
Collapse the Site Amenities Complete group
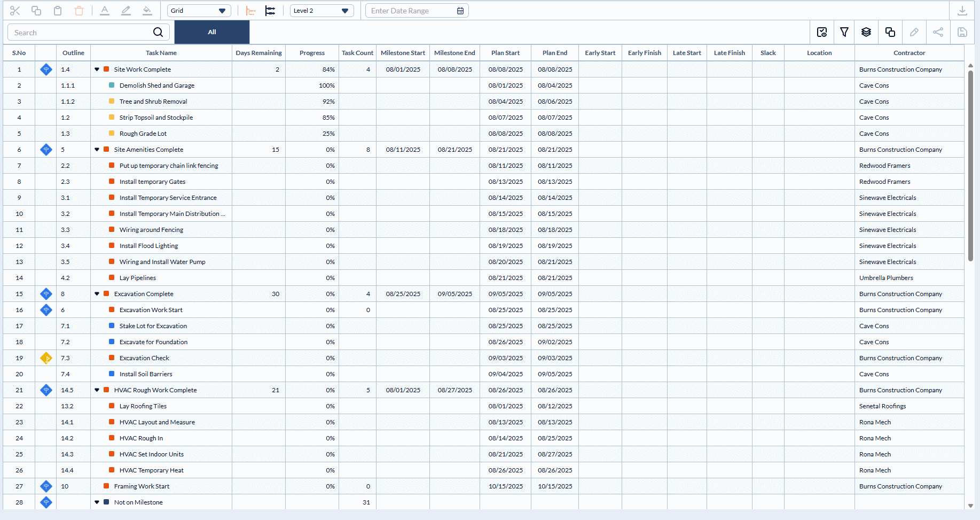coord(97,150)
